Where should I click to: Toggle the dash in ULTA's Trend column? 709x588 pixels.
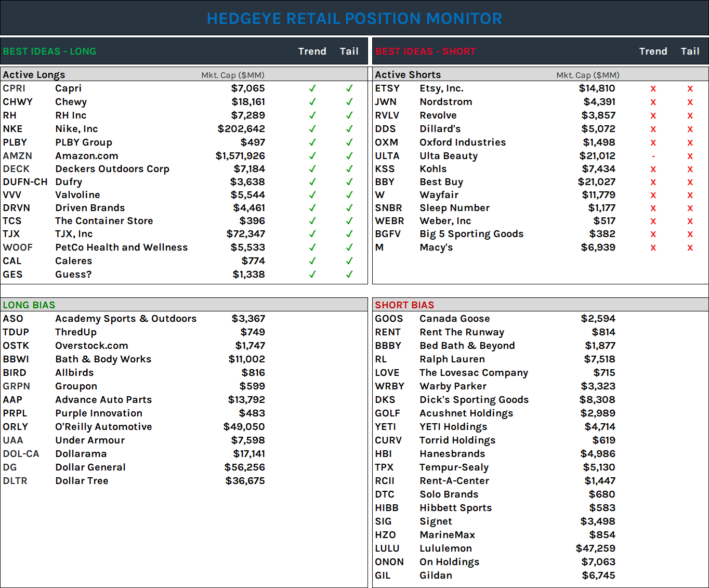click(x=653, y=155)
